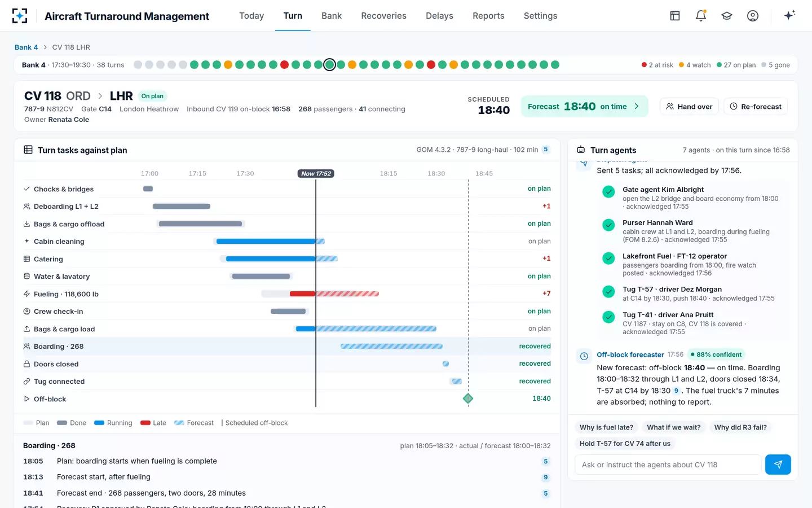
Task: Click the Hand over button
Action: 689,106
